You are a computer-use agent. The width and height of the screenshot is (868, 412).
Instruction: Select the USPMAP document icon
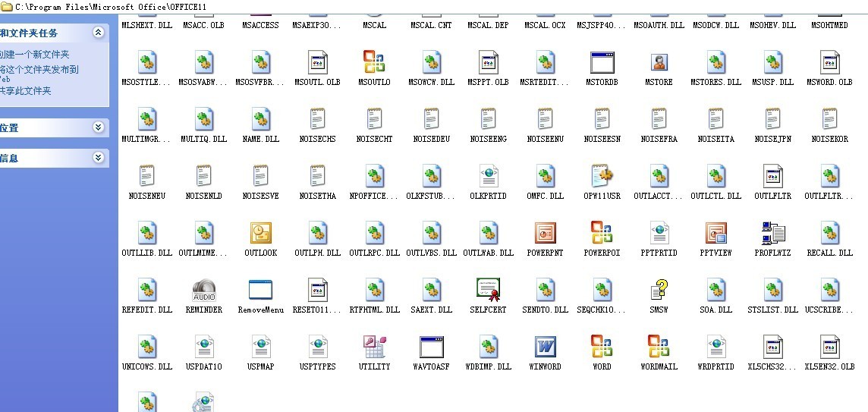point(261,347)
